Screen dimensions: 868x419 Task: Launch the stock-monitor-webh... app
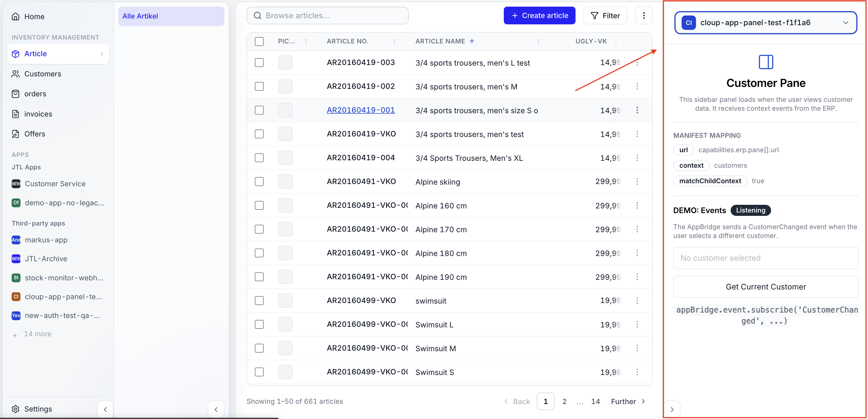[x=58, y=278]
